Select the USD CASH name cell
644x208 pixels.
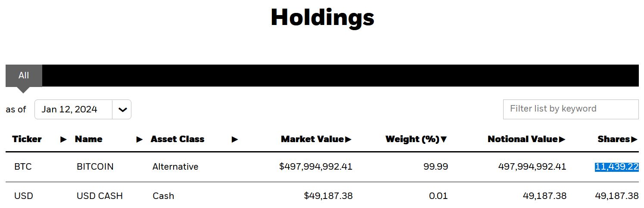(100, 196)
